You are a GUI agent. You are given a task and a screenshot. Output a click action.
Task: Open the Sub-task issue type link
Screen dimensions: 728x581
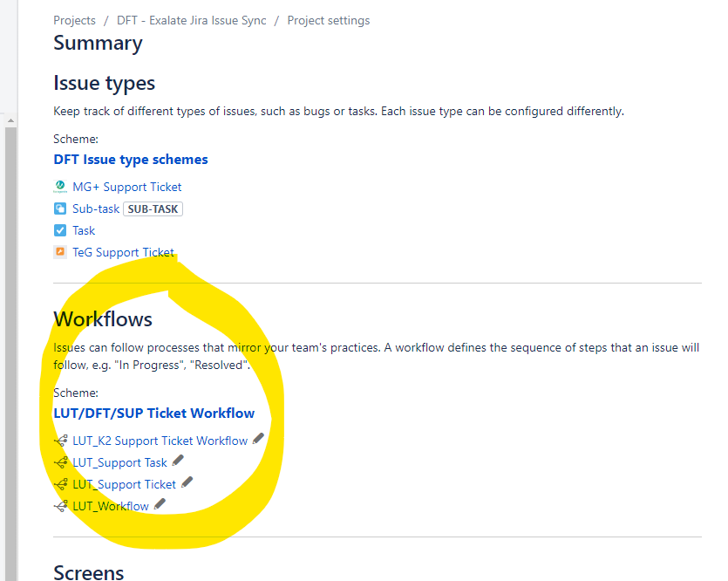tap(96, 208)
